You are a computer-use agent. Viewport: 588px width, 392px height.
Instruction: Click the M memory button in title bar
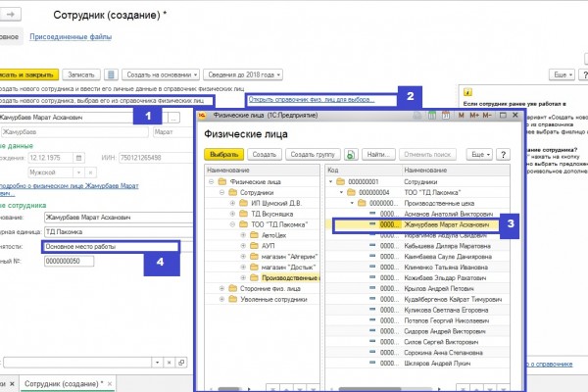coord(462,116)
